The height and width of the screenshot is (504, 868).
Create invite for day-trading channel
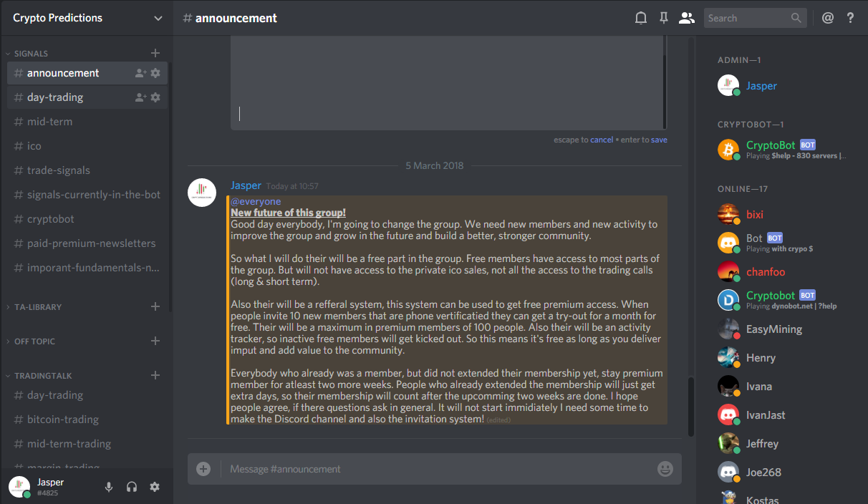[140, 97]
